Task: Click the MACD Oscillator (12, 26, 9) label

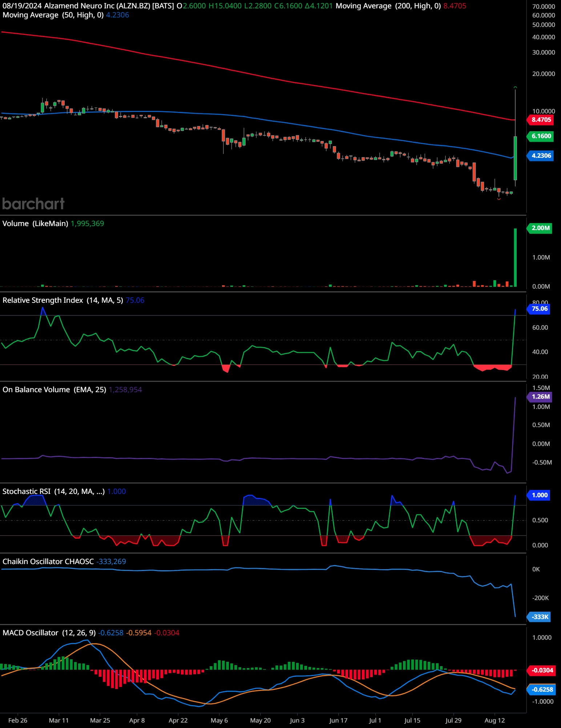Action: (49, 633)
